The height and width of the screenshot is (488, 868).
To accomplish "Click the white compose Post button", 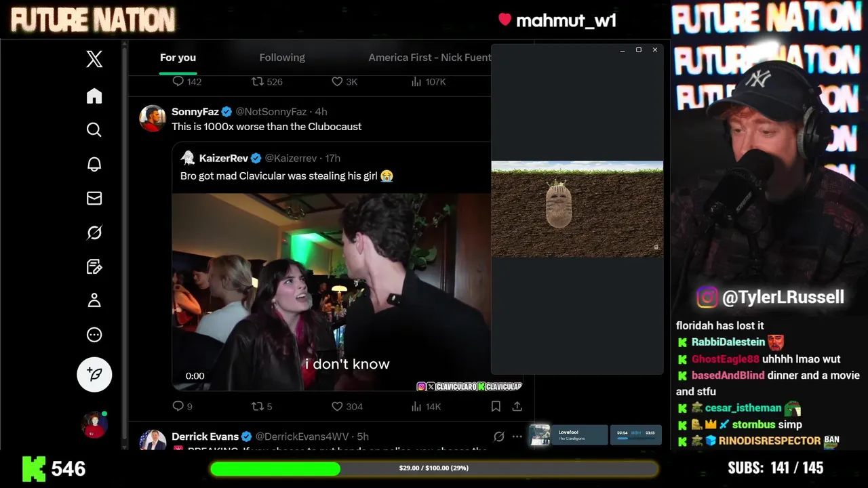I will tap(94, 374).
